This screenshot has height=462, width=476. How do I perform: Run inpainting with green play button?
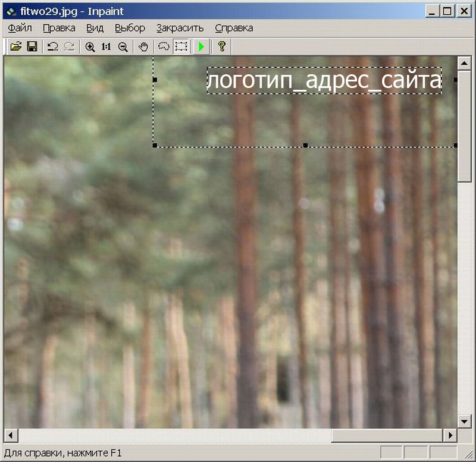202,46
